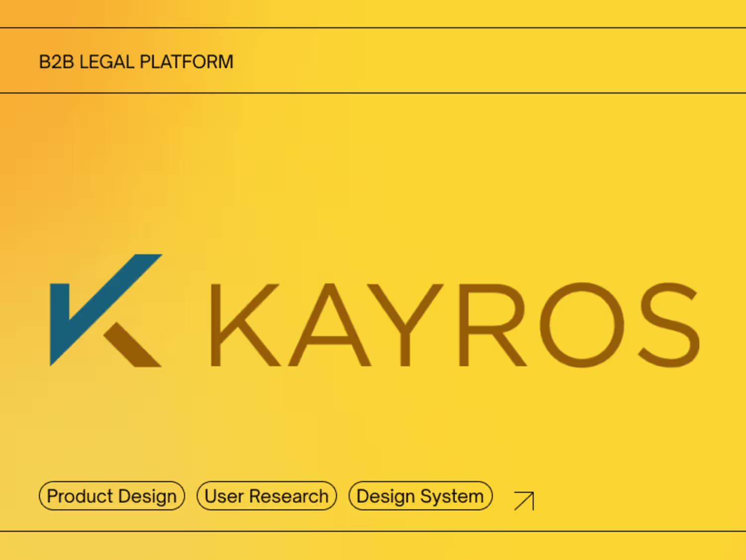Click the KAYROS wordmark
The height and width of the screenshot is (560, 746).
pyautogui.click(x=455, y=325)
